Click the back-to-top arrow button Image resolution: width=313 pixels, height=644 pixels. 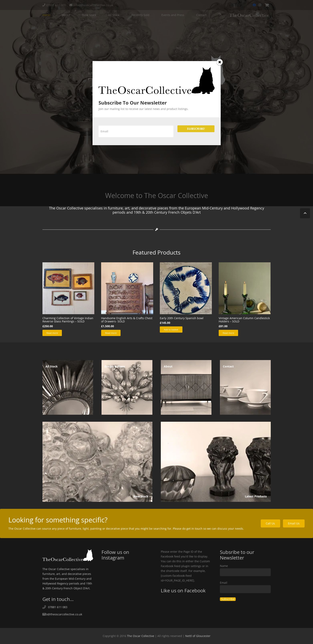(305, 213)
